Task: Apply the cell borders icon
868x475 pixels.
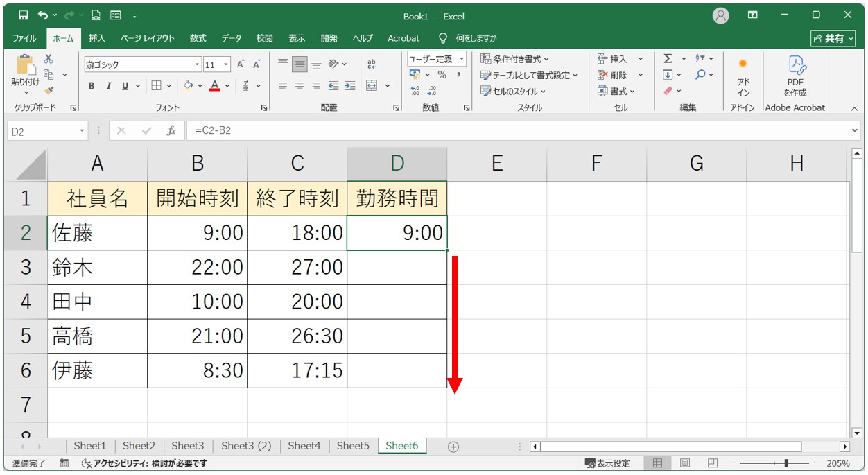Action: (x=156, y=86)
